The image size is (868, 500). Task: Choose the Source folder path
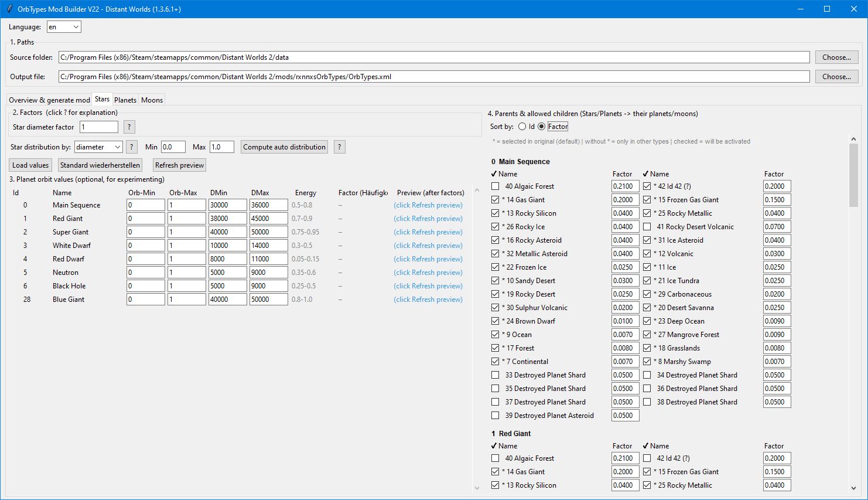pos(836,57)
